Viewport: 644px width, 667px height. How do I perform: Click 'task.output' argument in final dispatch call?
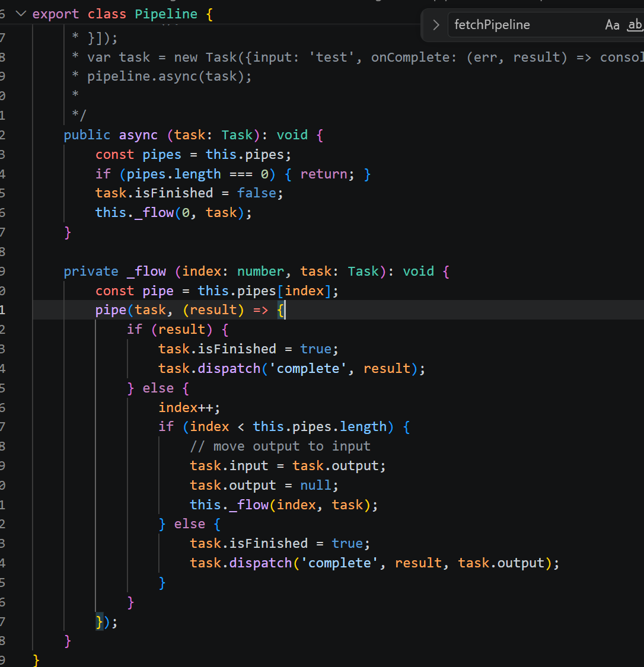pos(501,563)
